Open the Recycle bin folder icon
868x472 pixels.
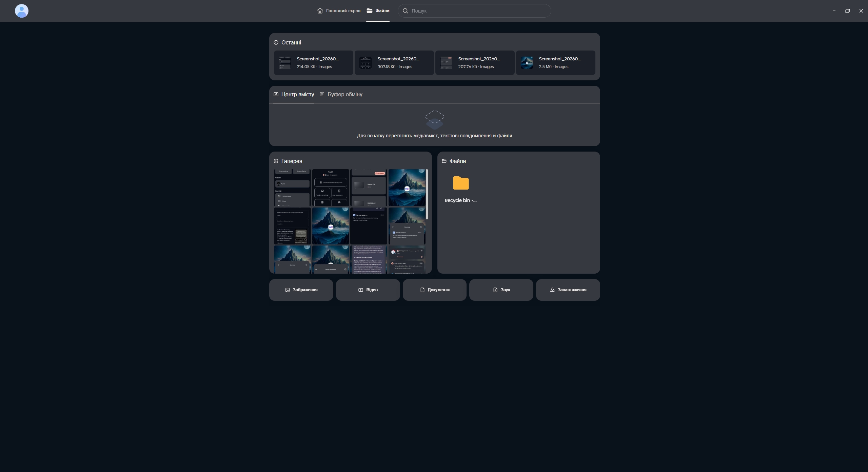[x=460, y=183]
